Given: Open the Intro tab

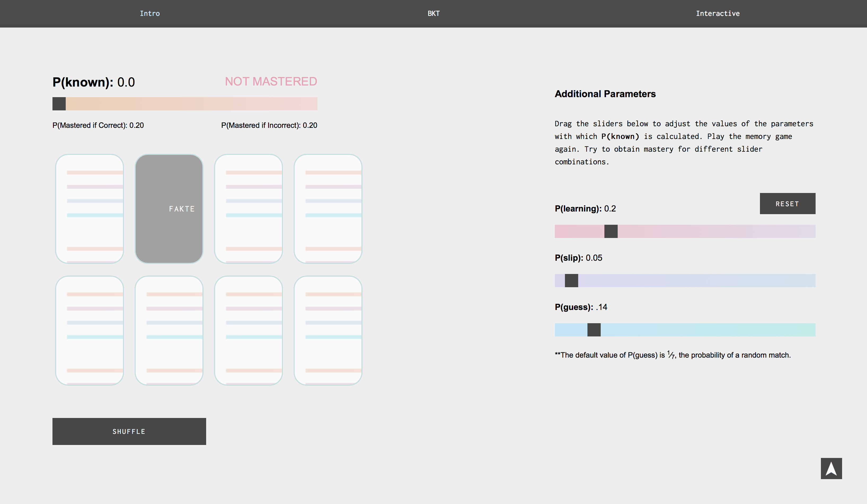Looking at the screenshot, I should (x=150, y=13).
